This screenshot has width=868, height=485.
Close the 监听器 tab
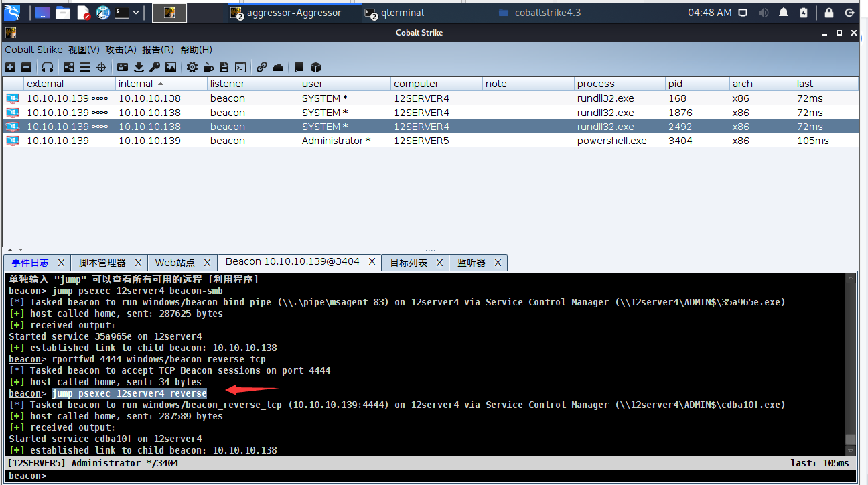point(498,263)
